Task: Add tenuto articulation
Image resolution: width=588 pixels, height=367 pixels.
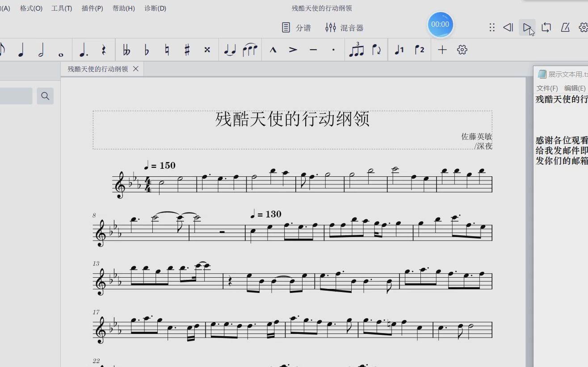Action: click(x=313, y=50)
